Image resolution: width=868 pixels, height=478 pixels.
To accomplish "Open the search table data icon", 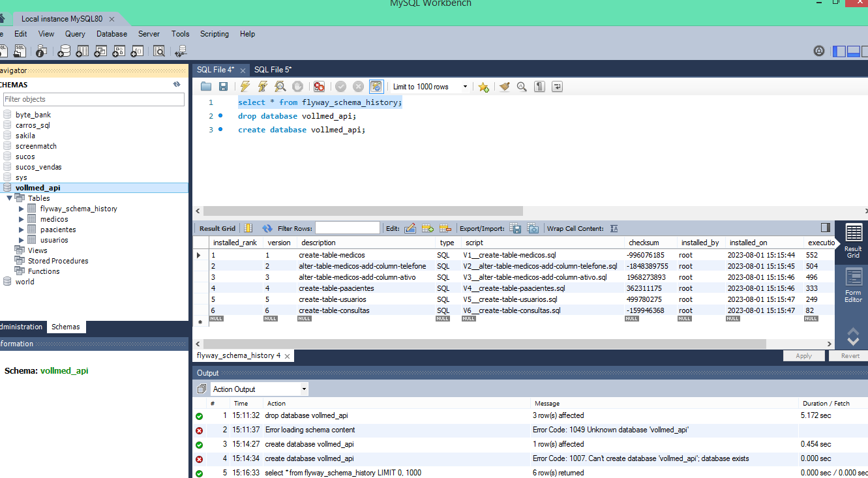I will coord(158,51).
